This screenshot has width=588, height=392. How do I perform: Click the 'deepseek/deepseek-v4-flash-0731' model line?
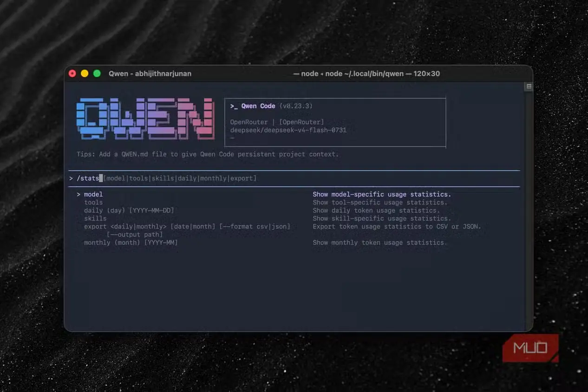288,130
